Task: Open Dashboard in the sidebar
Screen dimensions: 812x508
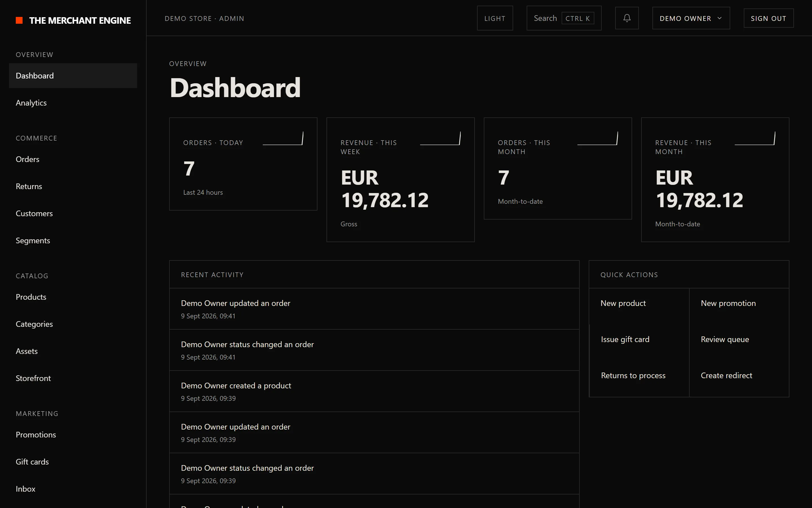Action: (x=73, y=76)
